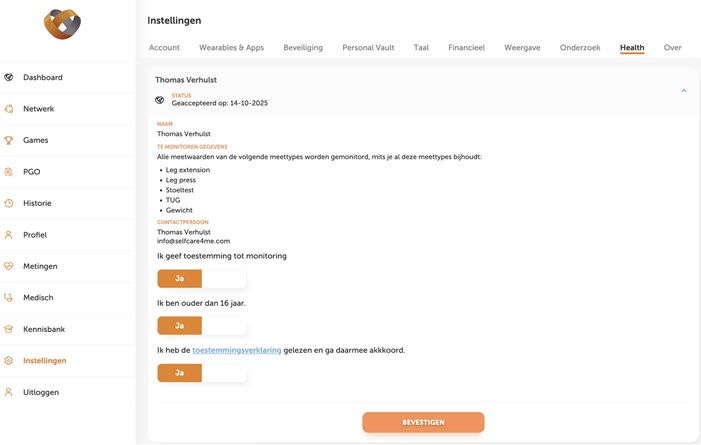Click the Dashboard icon in sidebar
This screenshot has height=445, width=701.
tap(9, 77)
